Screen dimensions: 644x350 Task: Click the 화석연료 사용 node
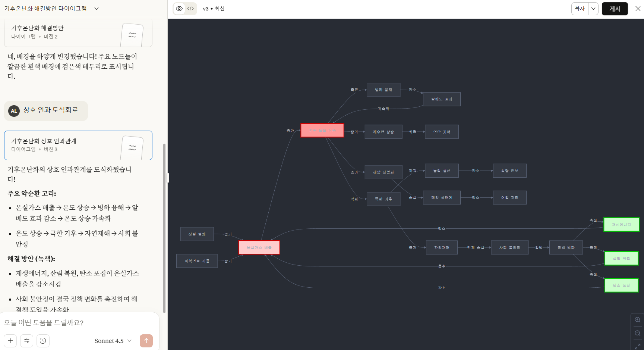[x=197, y=261]
